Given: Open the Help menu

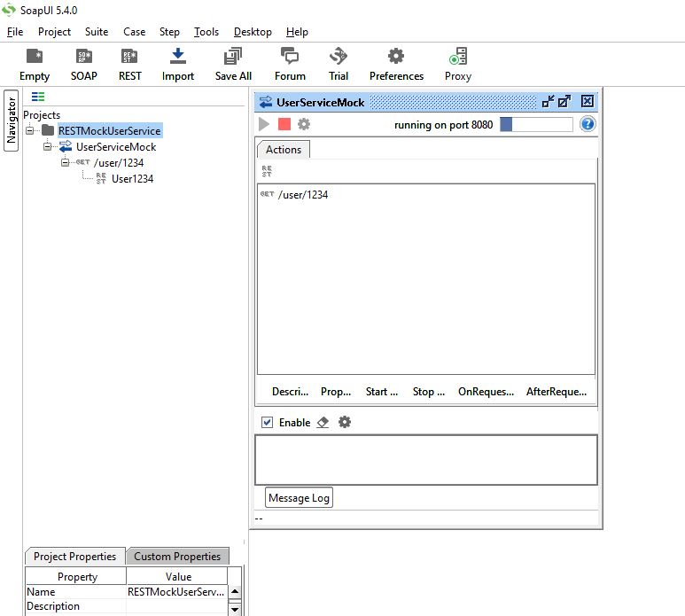Looking at the screenshot, I should click(297, 32).
